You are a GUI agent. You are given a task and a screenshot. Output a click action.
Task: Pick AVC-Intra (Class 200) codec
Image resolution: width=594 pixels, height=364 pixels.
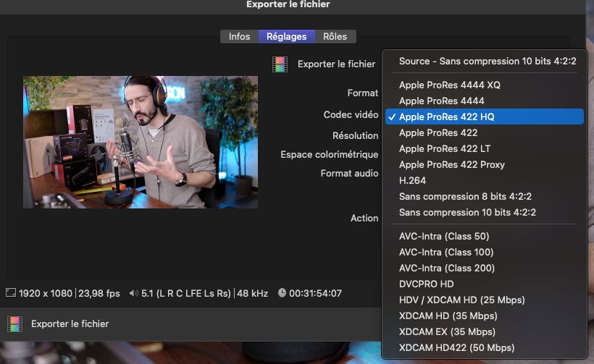485,268
